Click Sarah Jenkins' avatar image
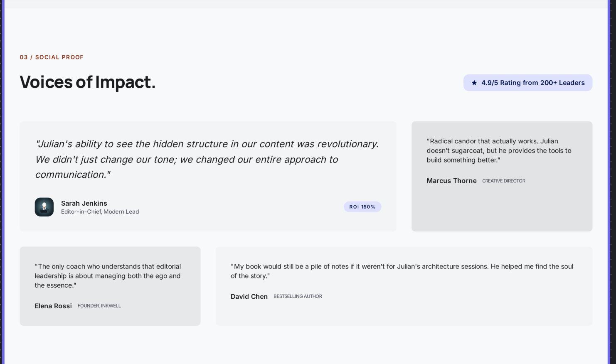The width and height of the screenshot is (616, 364). click(x=44, y=207)
